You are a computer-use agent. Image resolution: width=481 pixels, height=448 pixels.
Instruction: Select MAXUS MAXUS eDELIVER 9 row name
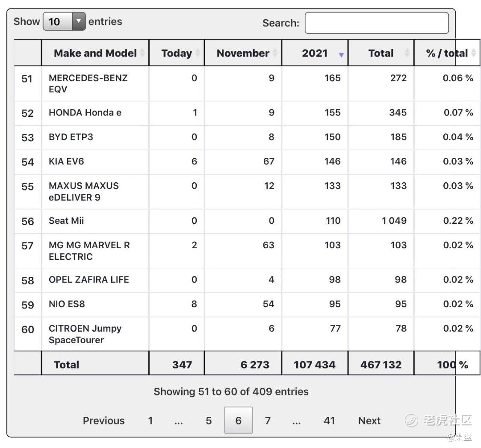84,191
